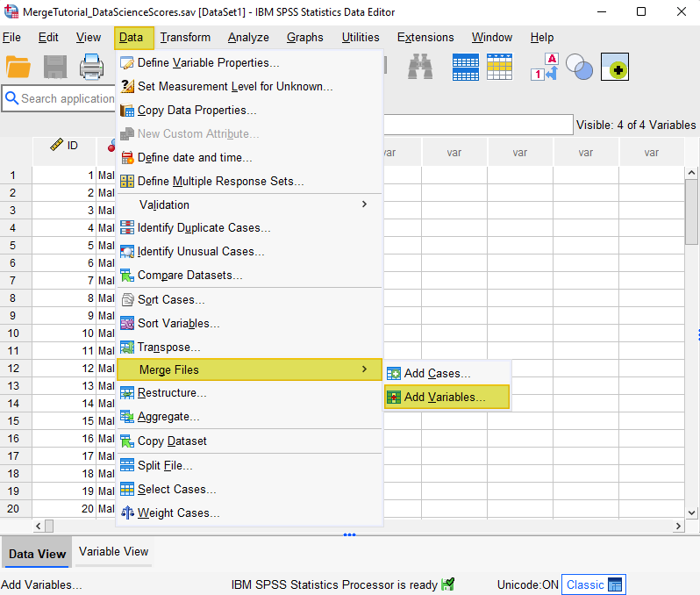Click the Save floppy disk toolbar icon
The image size is (700, 595).
tap(55, 68)
